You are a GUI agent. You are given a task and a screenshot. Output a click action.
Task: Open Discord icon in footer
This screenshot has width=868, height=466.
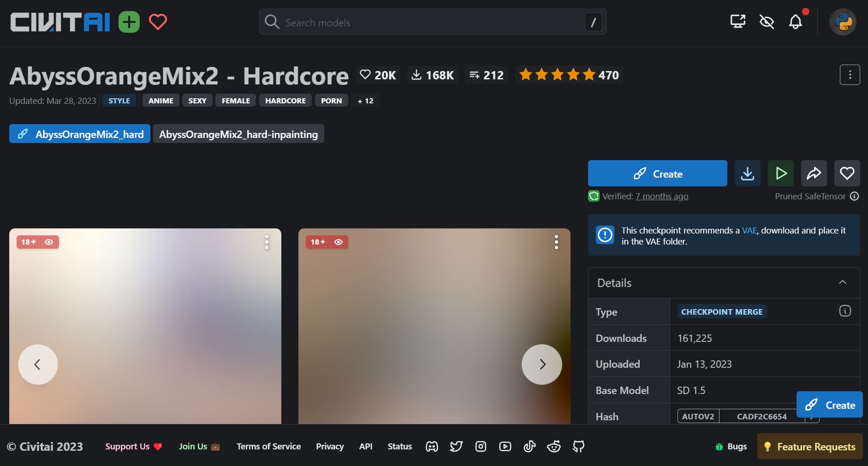[432, 446]
